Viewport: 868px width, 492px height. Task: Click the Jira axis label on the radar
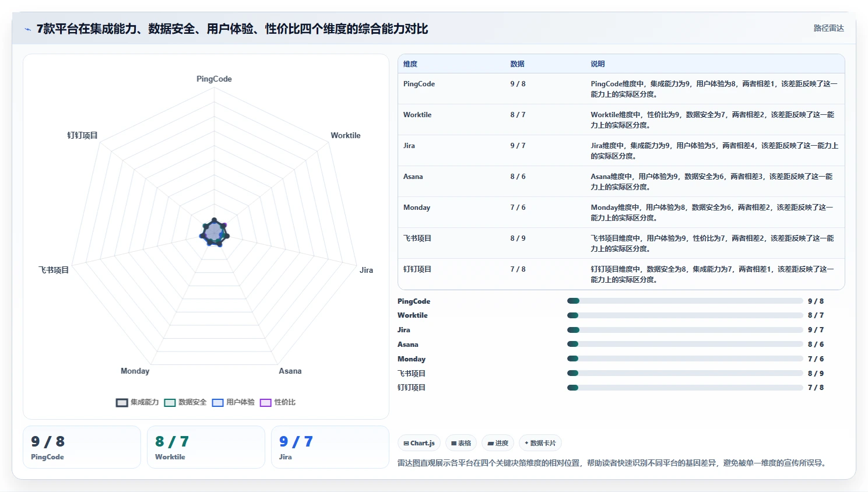[366, 270]
